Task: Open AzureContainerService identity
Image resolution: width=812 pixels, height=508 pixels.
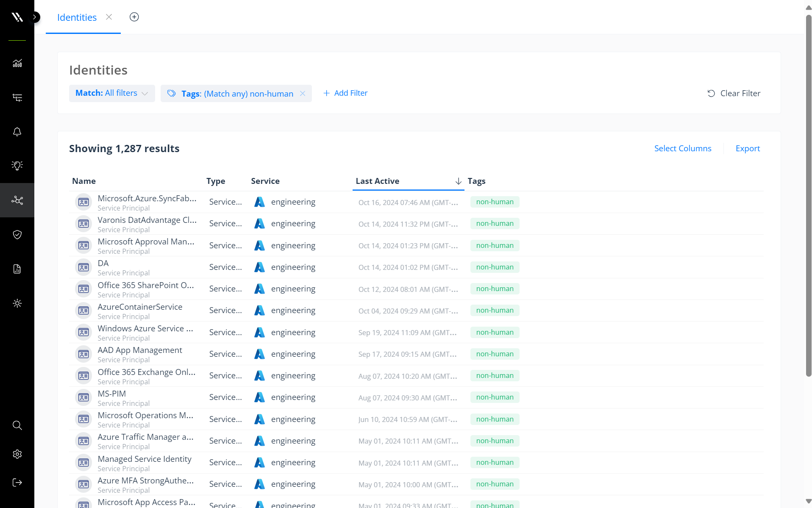Action: click(x=140, y=307)
